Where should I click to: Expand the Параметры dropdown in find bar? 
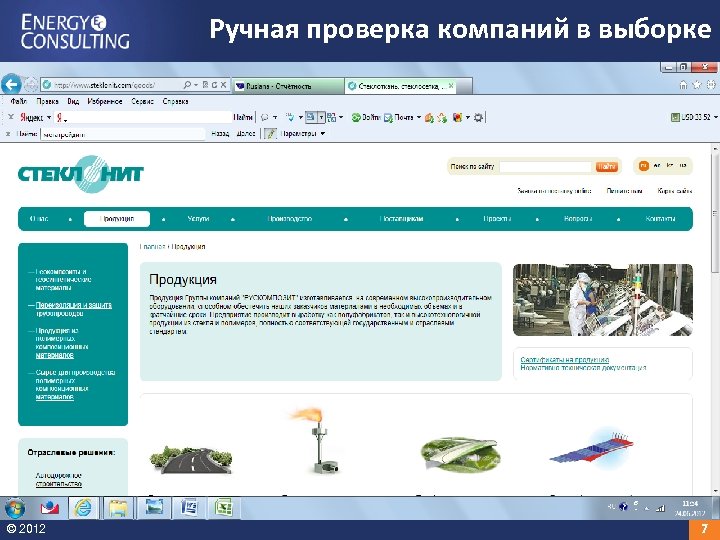323,134
